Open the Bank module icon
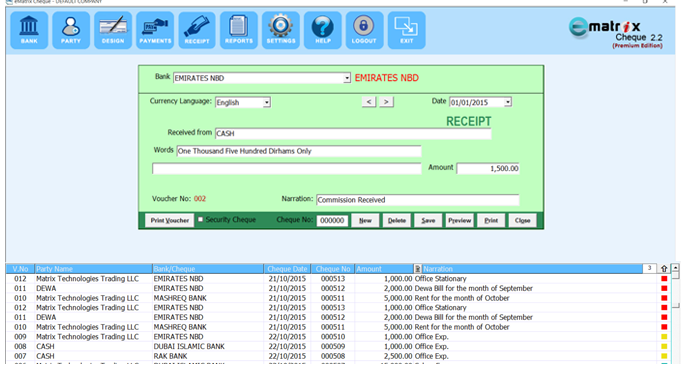This screenshot has height=379, width=700. 29,30
